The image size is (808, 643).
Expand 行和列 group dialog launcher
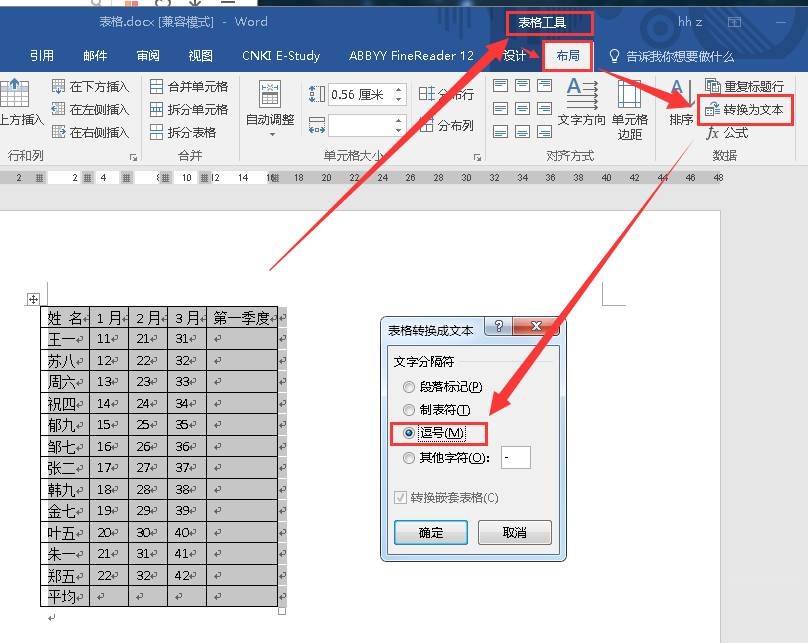[133, 157]
